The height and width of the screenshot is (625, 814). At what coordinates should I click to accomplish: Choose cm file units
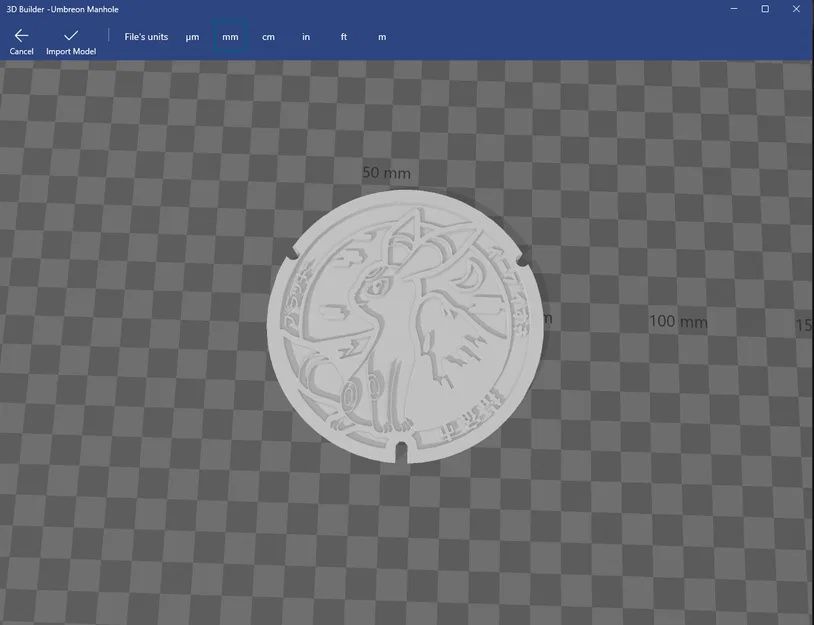[268, 37]
